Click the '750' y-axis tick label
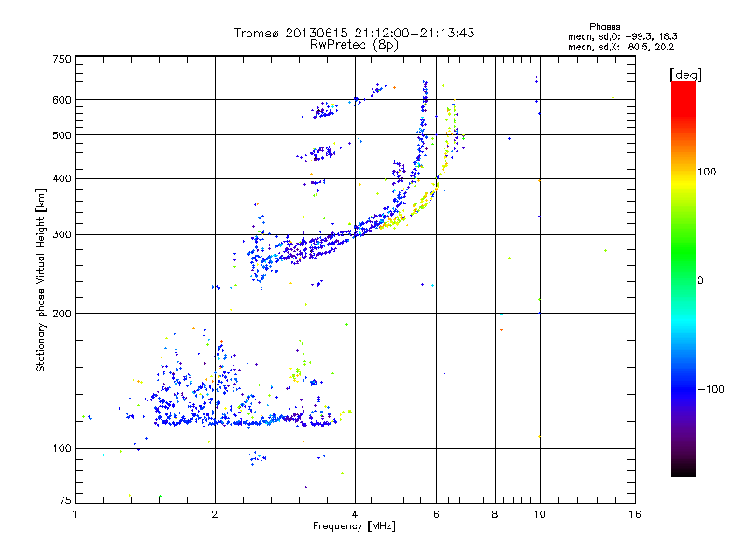This screenshot has height=560, width=747. click(x=62, y=59)
